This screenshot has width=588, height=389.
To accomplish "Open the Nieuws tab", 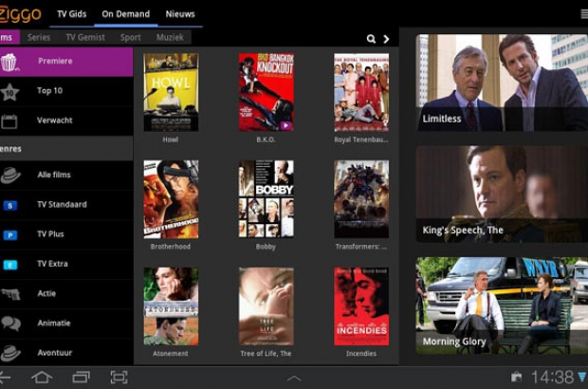I will point(180,14).
